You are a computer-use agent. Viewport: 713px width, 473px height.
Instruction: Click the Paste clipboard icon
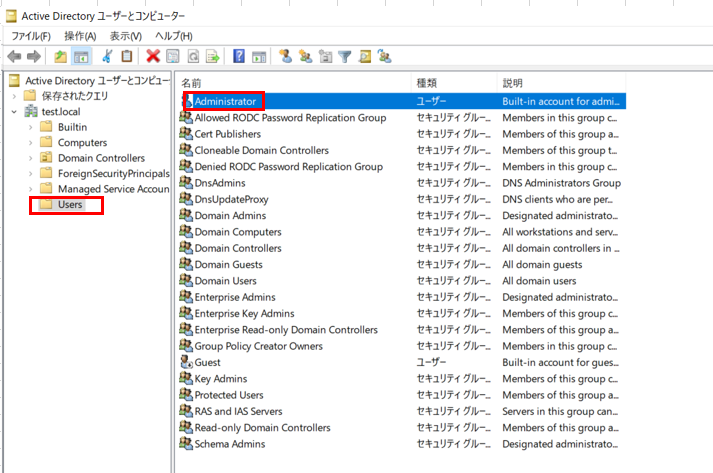pos(127,56)
